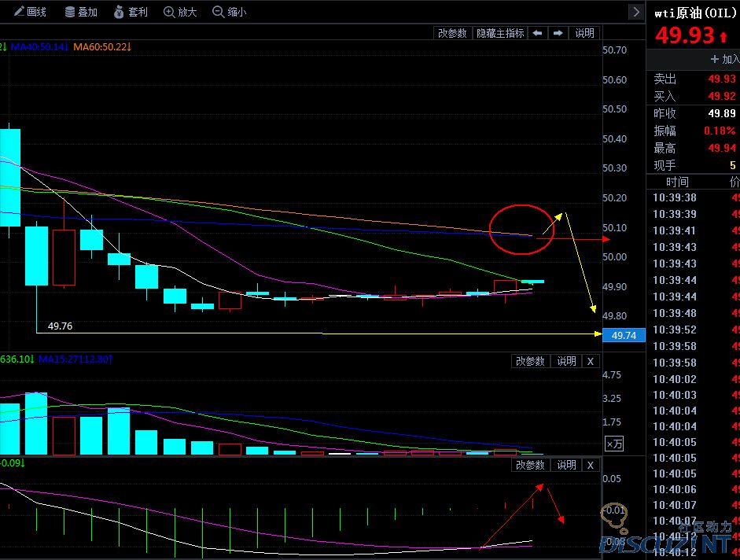
Task: Click the left arrow indicator button
Action: coord(537,33)
